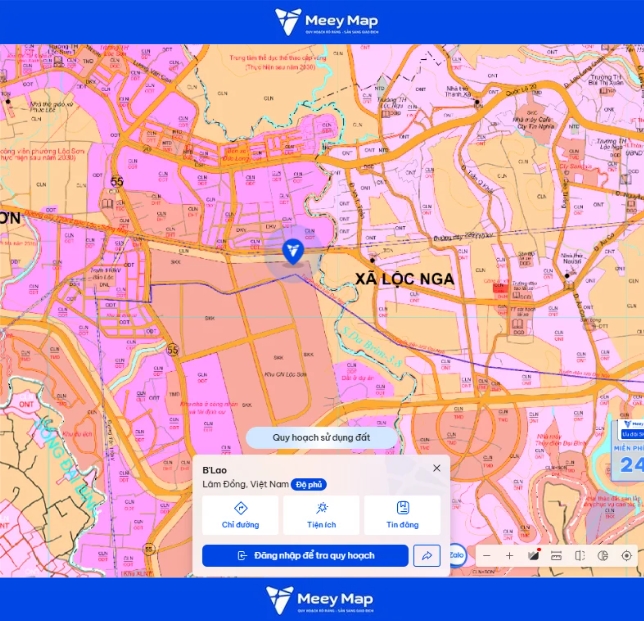
Task: Toggle the split compare view icon
Action: [580, 556]
